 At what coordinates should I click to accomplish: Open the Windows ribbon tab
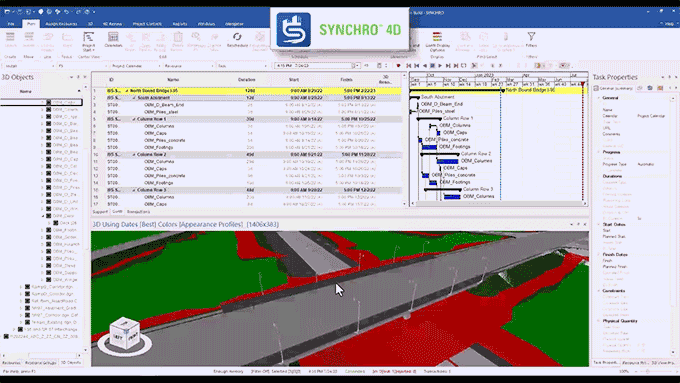(x=206, y=24)
